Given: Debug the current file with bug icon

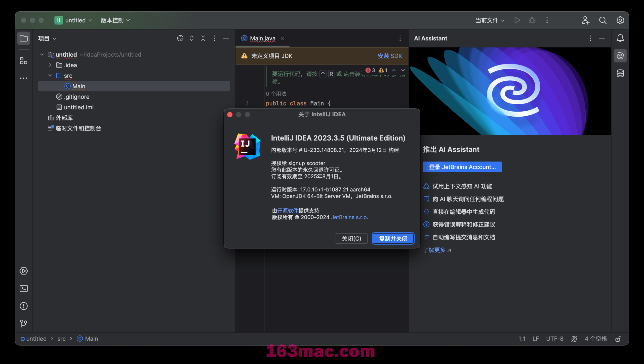Looking at the screenshot, I should click(532, 20).
